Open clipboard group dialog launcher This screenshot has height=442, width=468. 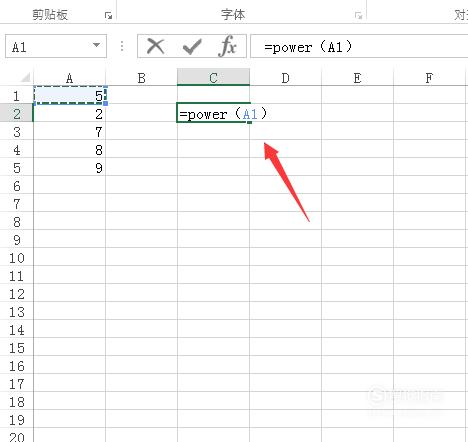pyautogui.click(x=108, y=15)
